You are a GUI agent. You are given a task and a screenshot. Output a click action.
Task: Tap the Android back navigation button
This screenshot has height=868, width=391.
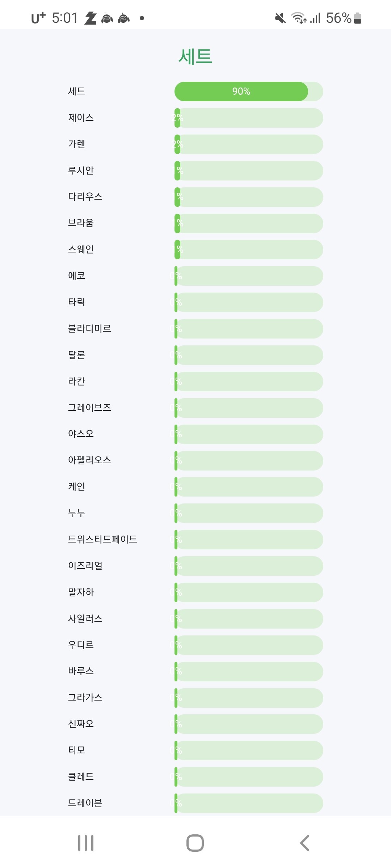[x=304, y=843]
